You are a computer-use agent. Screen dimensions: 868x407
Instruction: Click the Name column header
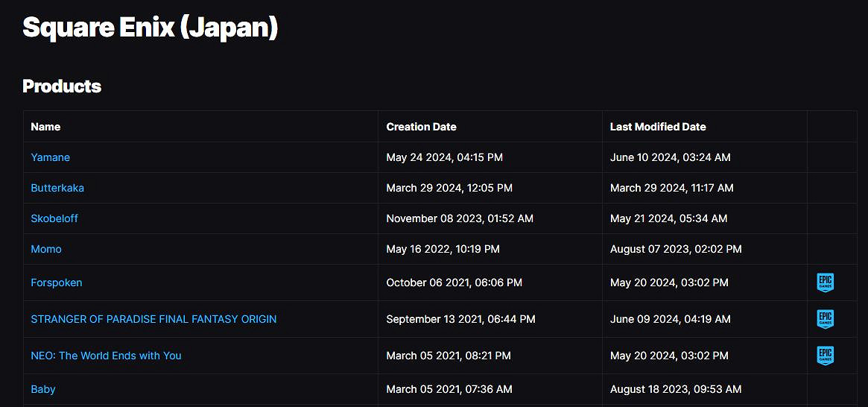point(45,127)
